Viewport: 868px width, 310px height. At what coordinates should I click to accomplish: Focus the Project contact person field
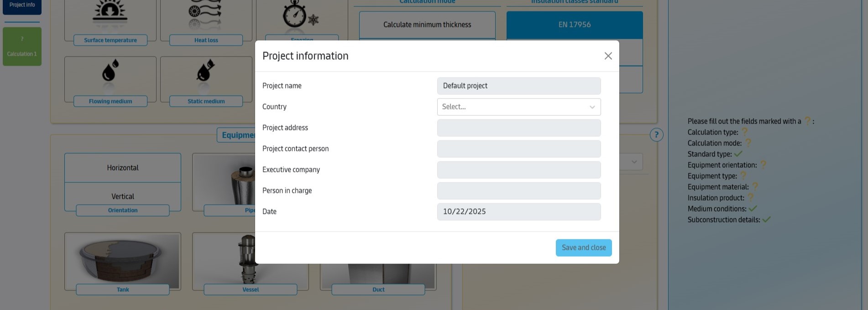coord(519,149)
